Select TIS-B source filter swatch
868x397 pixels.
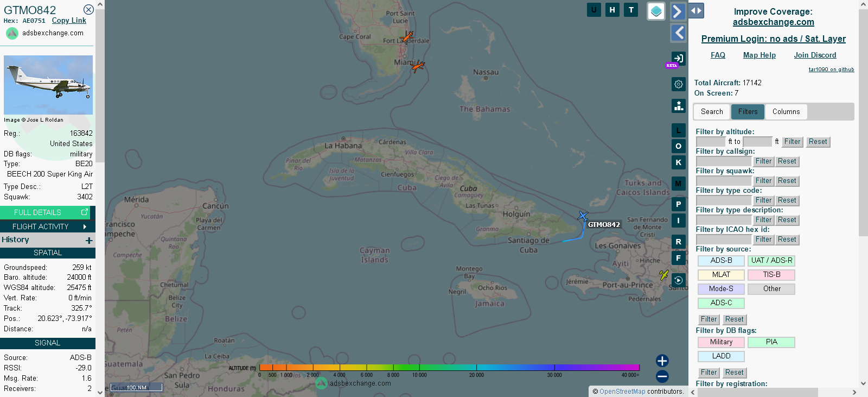[x=771, y=275]
